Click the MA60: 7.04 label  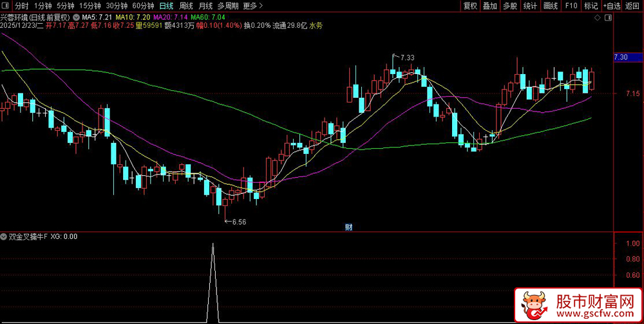point(209,17)
